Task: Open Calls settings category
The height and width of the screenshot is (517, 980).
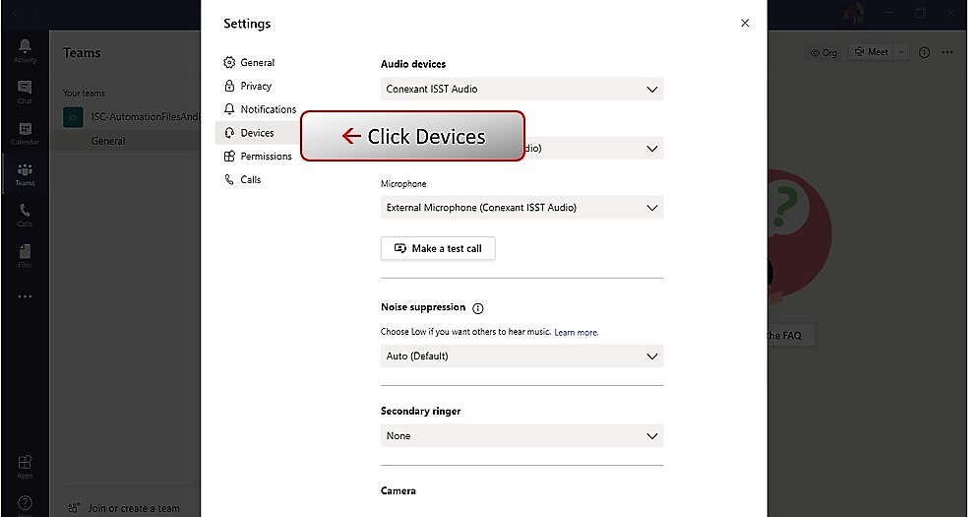Action: [243, 179]
